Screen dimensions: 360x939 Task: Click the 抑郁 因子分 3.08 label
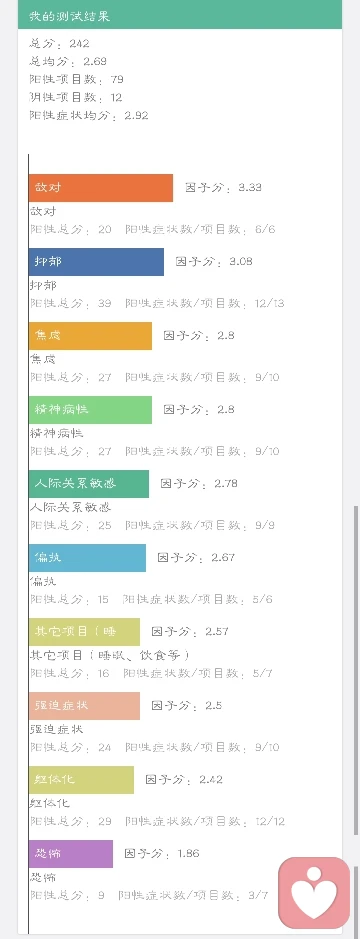coord(214,262)
